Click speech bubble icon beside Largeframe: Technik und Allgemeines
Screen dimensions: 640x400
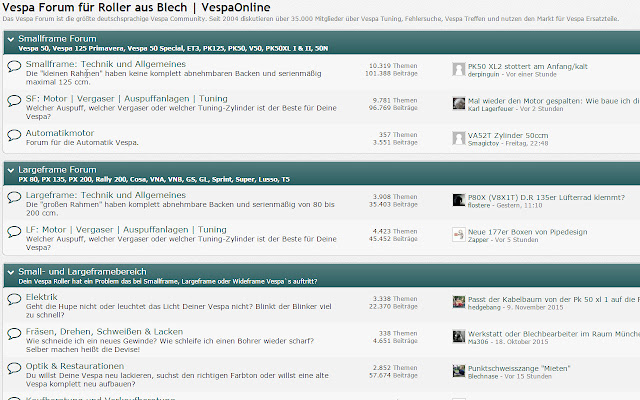point(14,197)
